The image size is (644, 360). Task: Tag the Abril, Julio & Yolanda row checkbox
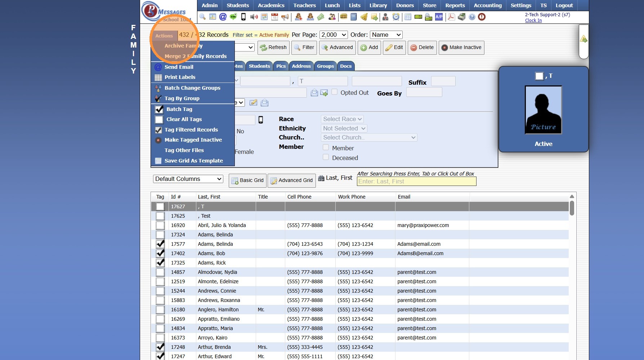(160, 226)
